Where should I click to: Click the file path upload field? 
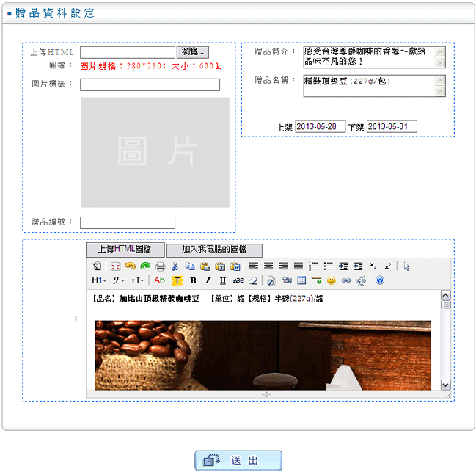point(128,52)
